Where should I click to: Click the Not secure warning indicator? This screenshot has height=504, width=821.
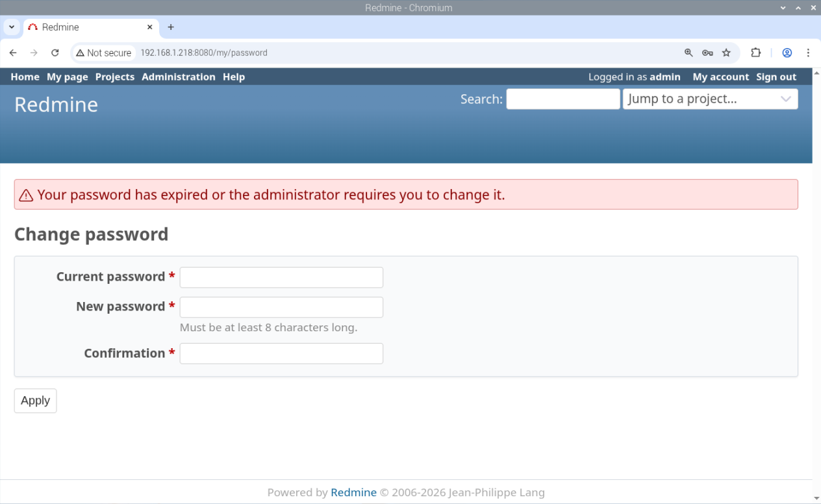pyautogui.click(x=103, y=53)
